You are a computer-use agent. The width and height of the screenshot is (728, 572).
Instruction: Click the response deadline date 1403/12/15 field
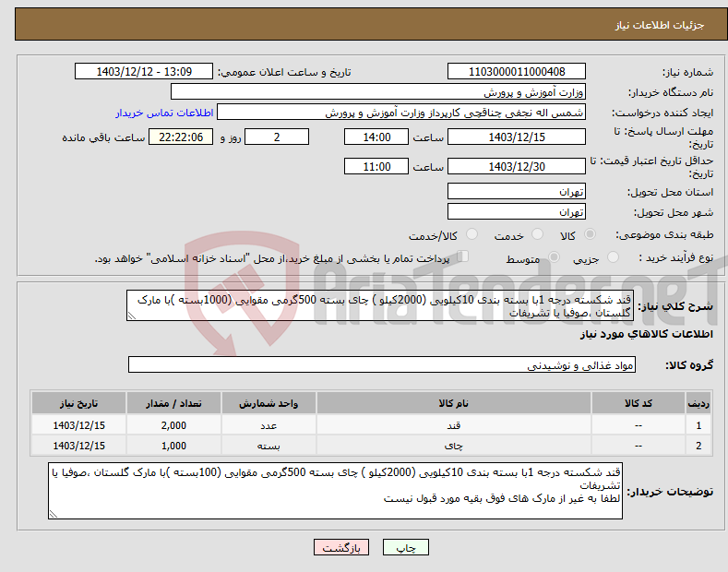tap(517, 137)
